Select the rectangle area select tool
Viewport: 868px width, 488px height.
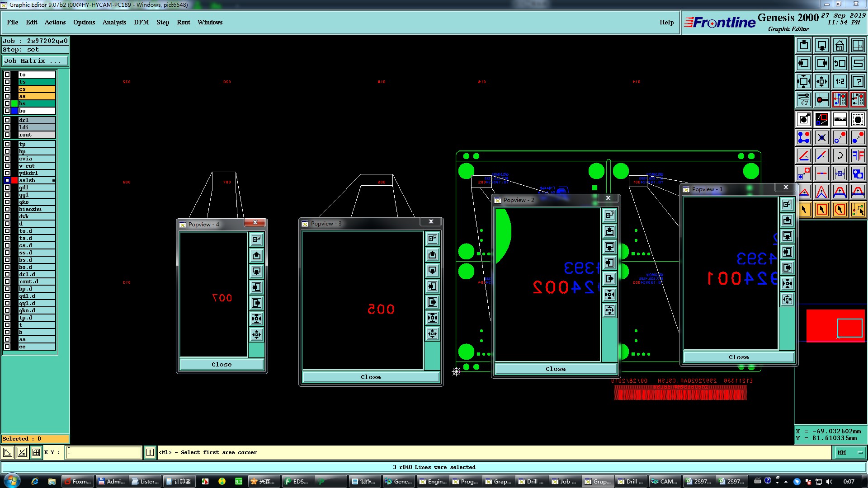pyautogui.click(x=822, y=210)
